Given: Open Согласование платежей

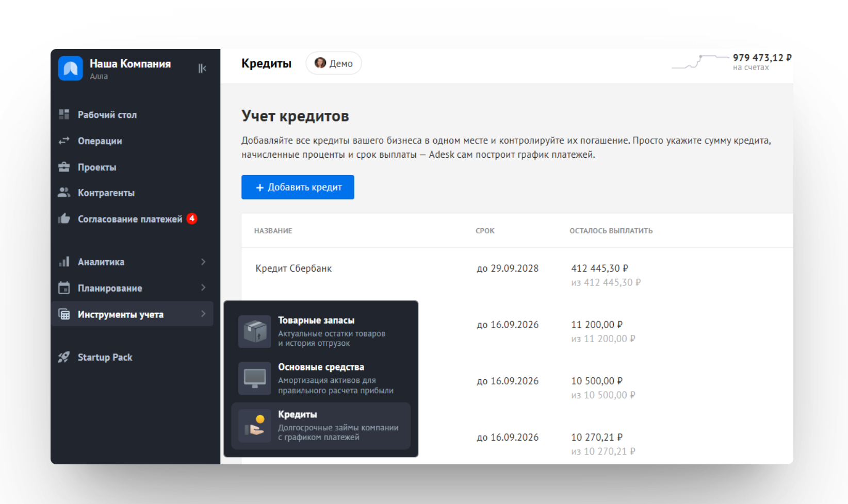Looking at the screenshot, I should (x=130, y=219).
